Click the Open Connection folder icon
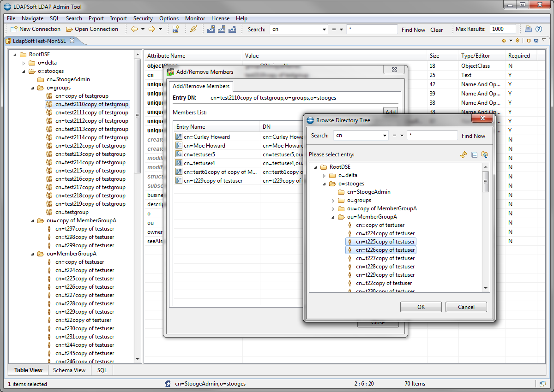The width and height of the screenshot is (554, 392). click(69, 29)
